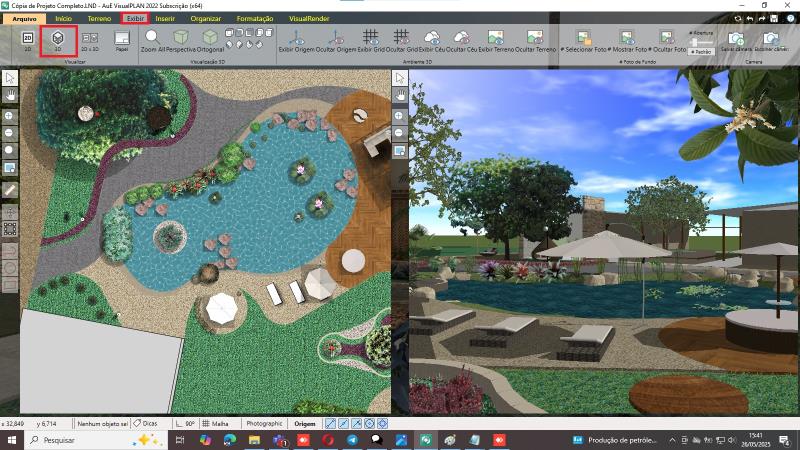Image resolution: width=800 pixels, height=450 pixels.
Task: Click the Salvar câmera icon
Action: point(736,38)
